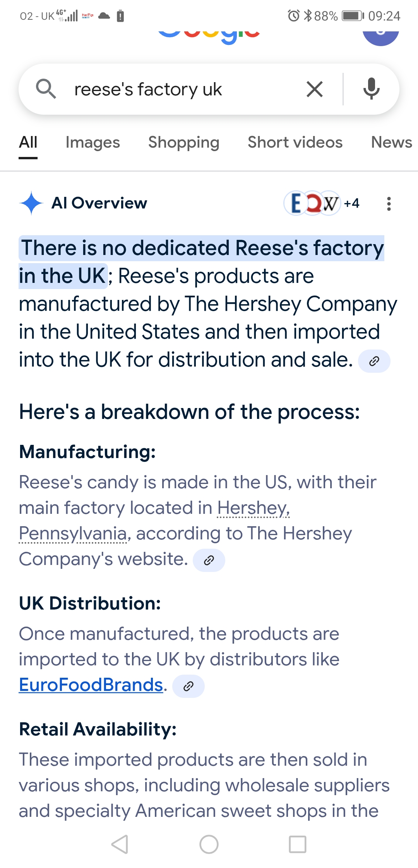Tap the Android back navigation button
The height and width of the screenshot is (868, 418).
click(x=120, y=844)
